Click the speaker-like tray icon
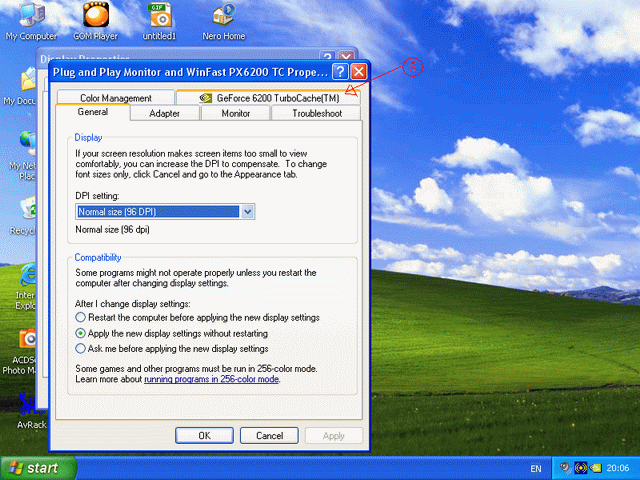 click(565, 467)
